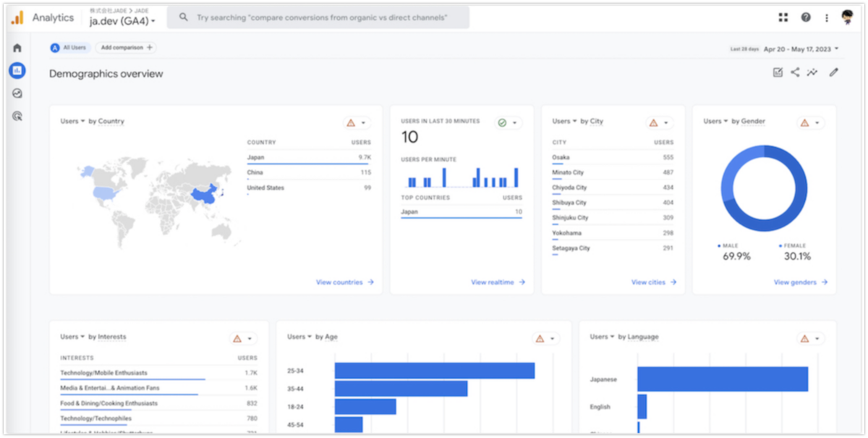Click warning icon on Gender card
Screen dimensions: 868x438
[804, 123]
